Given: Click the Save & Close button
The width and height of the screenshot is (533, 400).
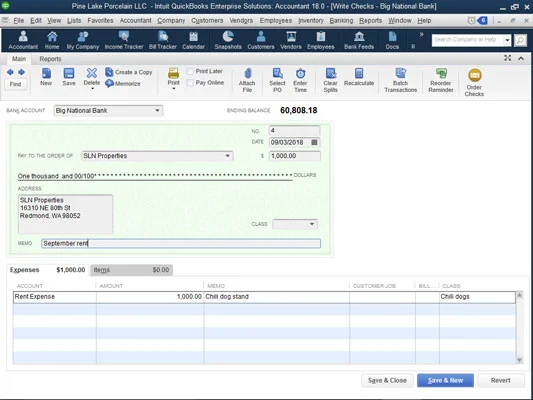Looking at the screenshot, I should (x=387, y=380).
